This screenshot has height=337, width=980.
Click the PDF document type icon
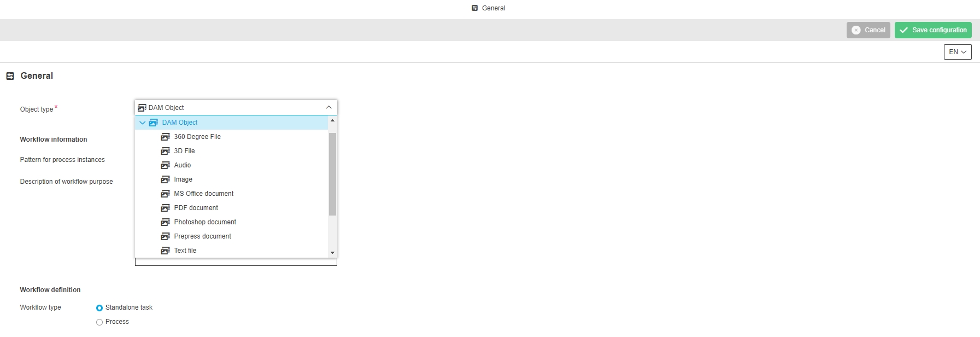point(165,208)
